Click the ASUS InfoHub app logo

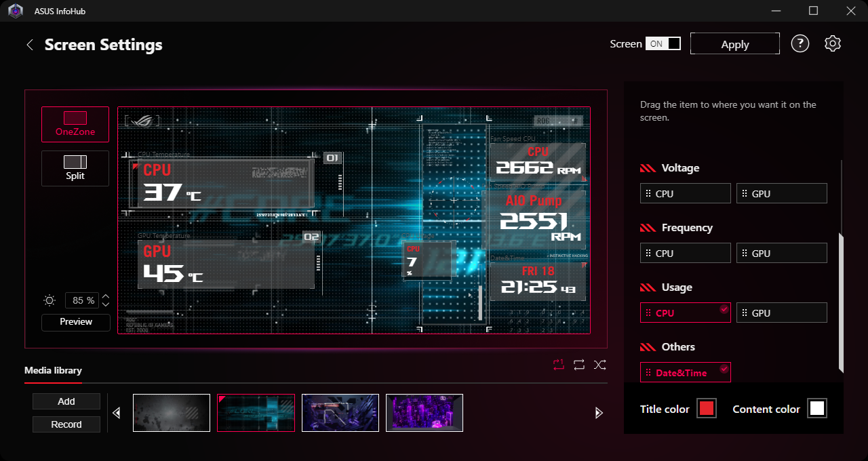click(x=16, y=11)
